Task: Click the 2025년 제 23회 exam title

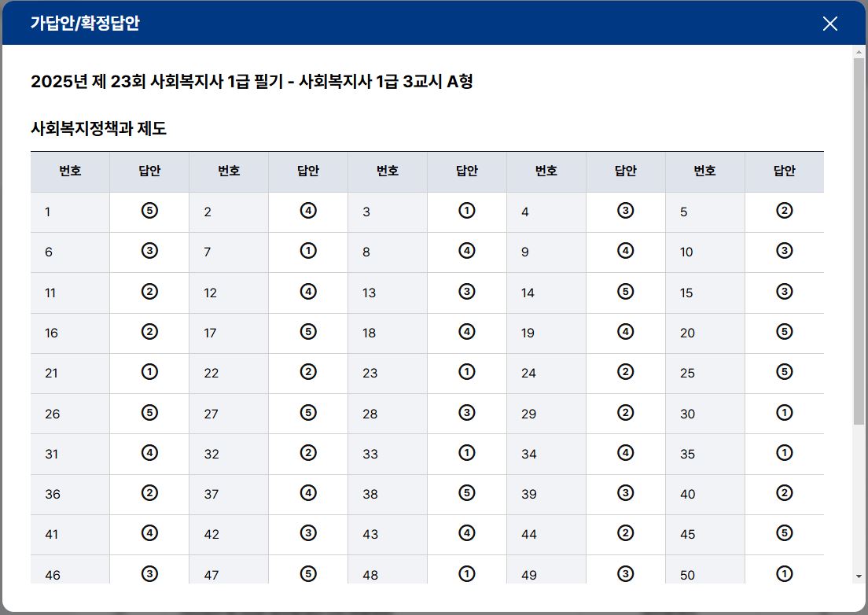Action: point(252,82)
